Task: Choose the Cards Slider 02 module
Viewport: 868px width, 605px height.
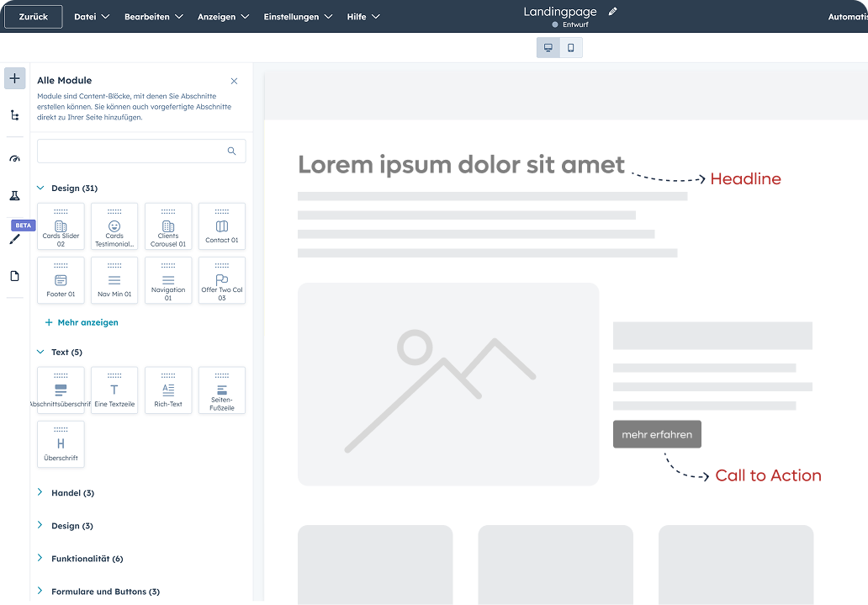Action: [x=61, y=227]
